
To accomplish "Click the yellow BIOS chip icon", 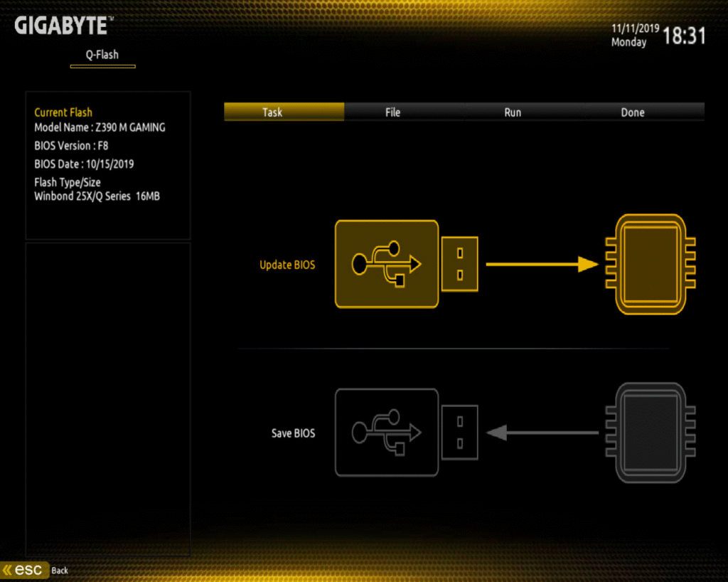I will click(x=650, y=264).
